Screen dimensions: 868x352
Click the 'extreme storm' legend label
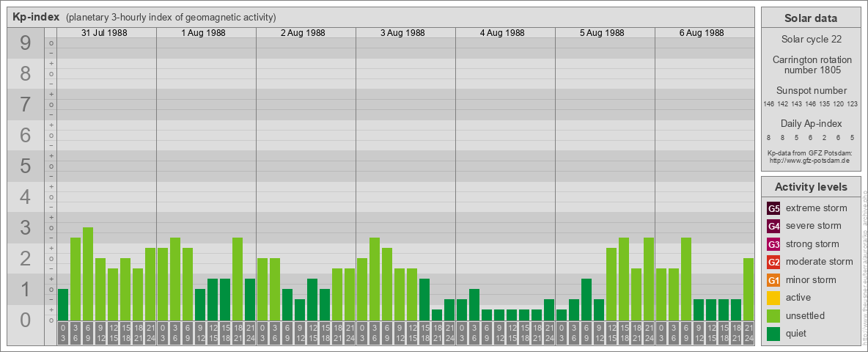817,208
